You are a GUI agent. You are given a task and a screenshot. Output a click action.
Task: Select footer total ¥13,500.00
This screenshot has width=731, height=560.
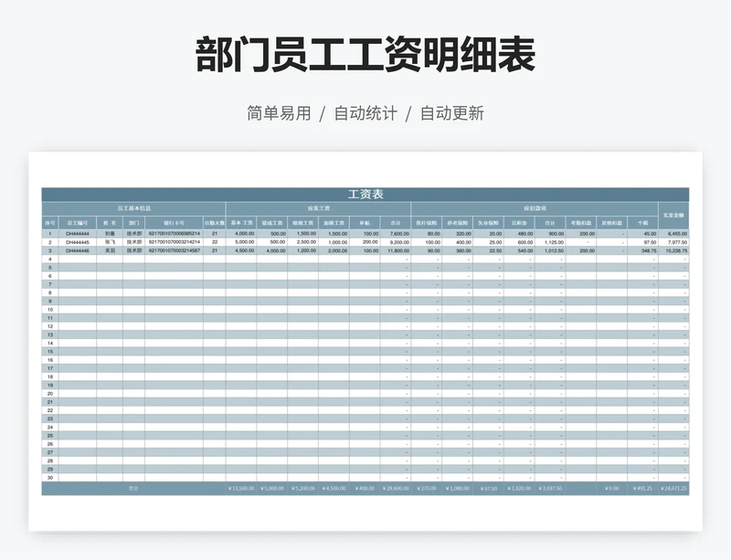241,489
